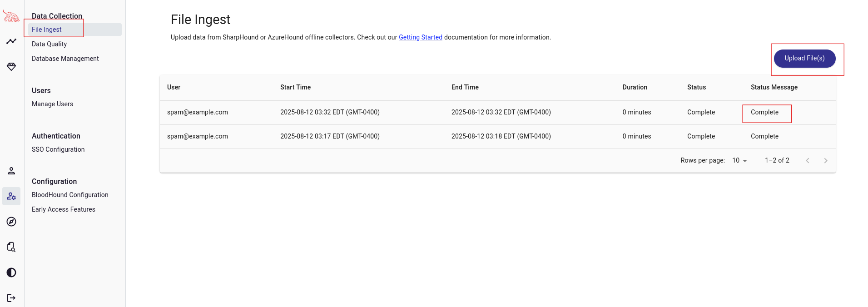Click the logout icon
Screen dimensions: 868x307
pyautogui.click(x=11, y=298)
